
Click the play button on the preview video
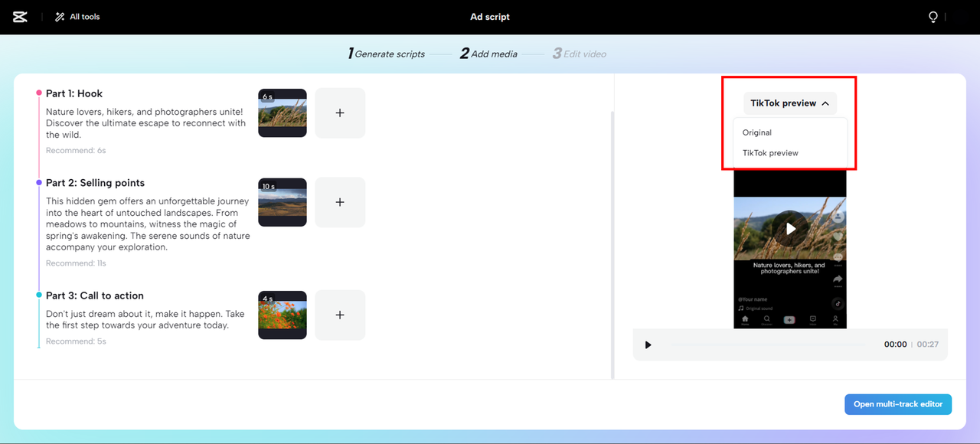coord(789,228)
